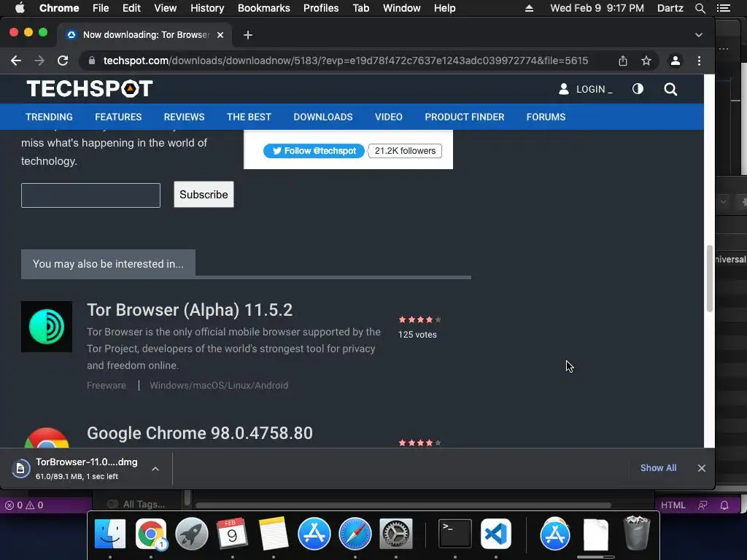Open TechSpot site search magnifier

pyautogui.click(x=670, y=89)
